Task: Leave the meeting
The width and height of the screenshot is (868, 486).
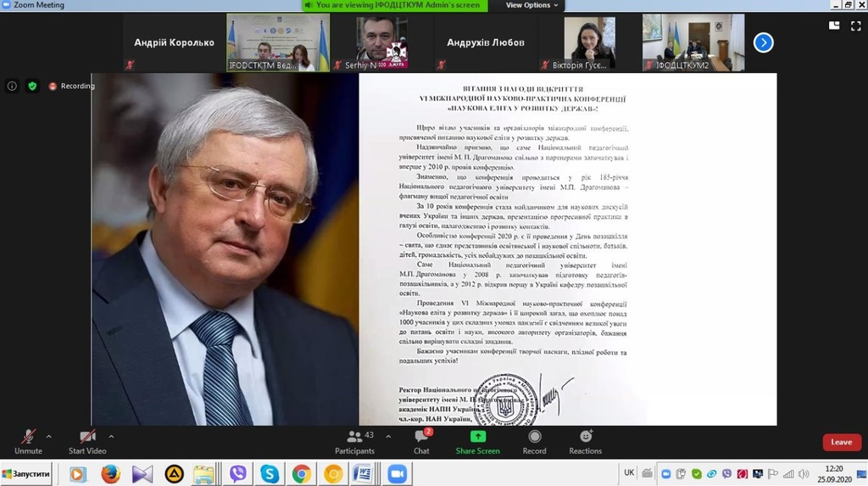Action: [841, 442]
